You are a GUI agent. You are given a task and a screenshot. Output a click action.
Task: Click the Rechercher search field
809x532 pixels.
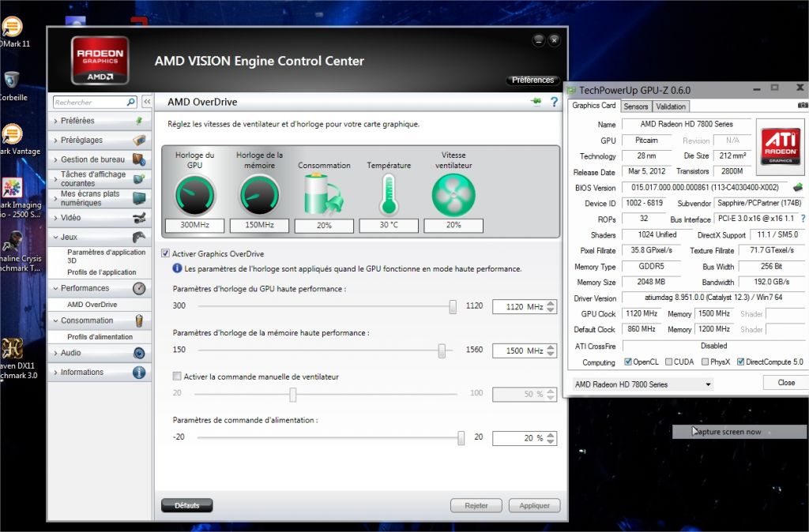(90, 102)
